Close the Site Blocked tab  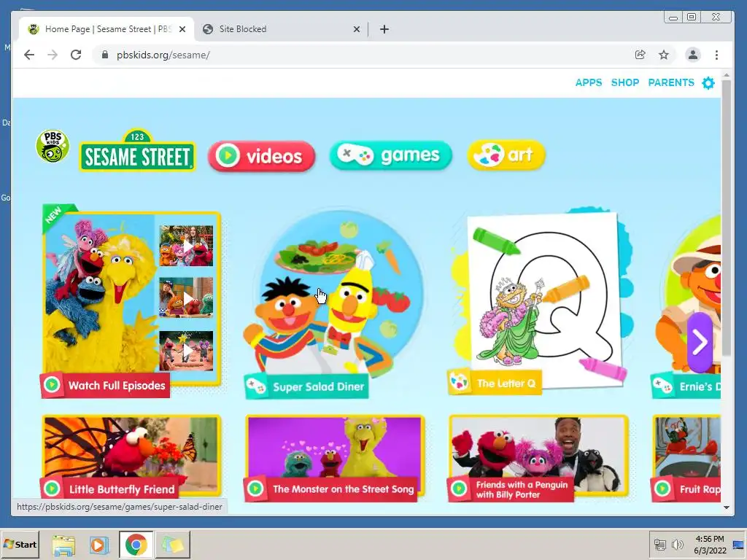tap(356, 29)
